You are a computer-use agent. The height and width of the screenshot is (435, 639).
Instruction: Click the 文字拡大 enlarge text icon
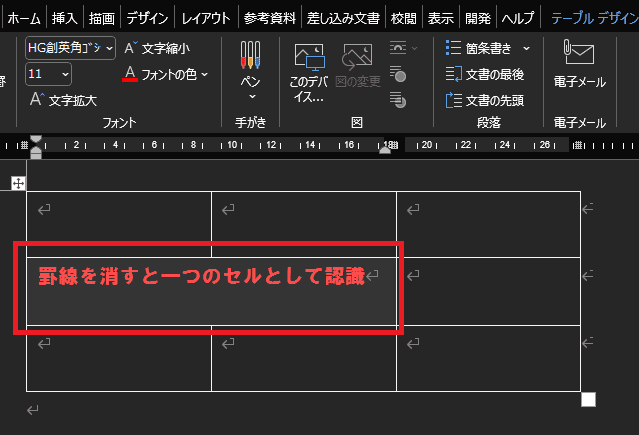[36, 99]
